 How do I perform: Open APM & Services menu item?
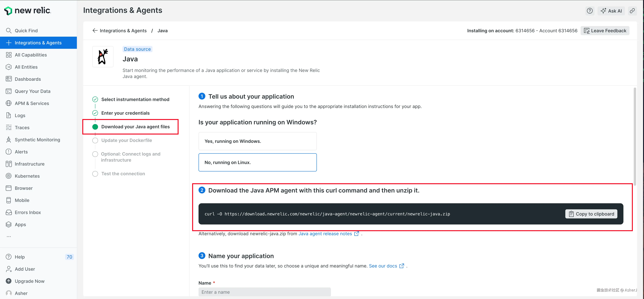point(32,103)
